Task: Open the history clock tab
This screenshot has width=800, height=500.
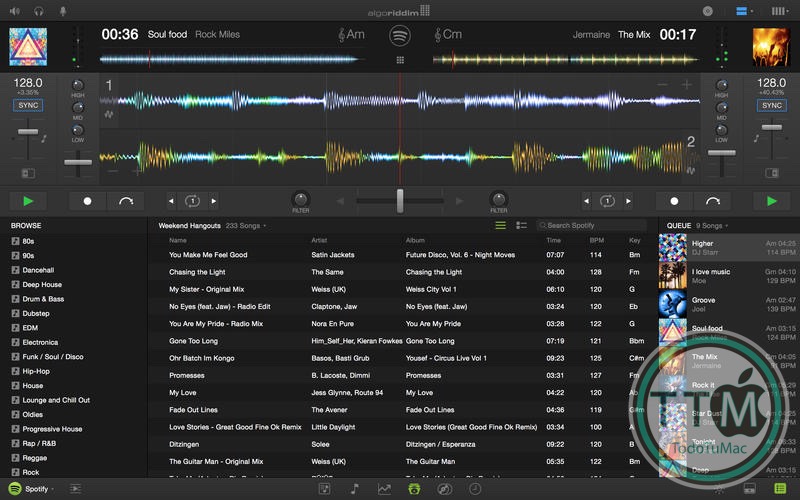Action: (x=475, y=489)
